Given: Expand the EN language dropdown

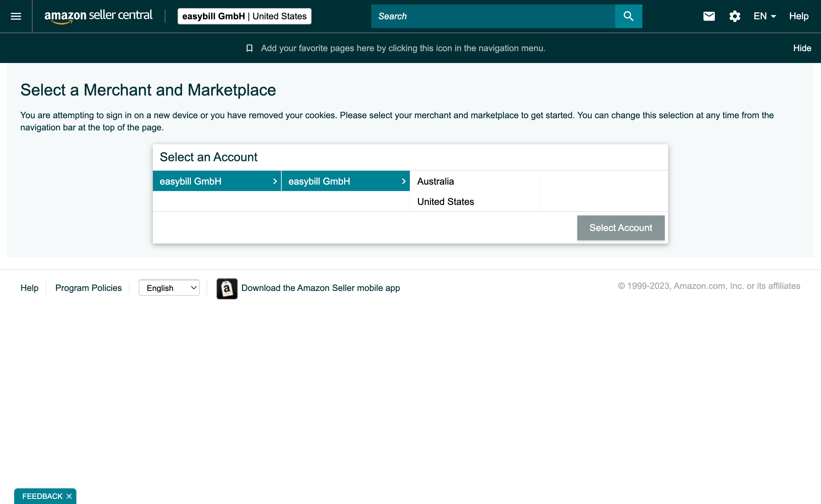Looking at the screenshot, I should [x=765, y=16].
